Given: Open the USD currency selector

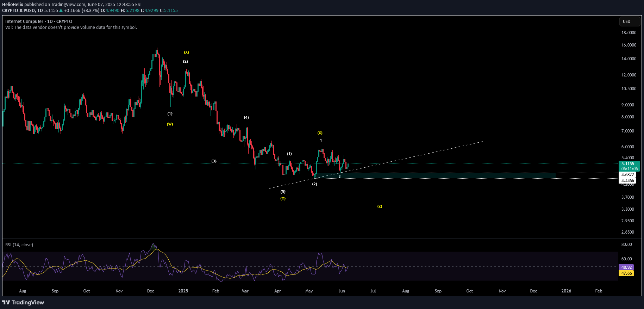Looking at the screenshot, I should point(629,21).
